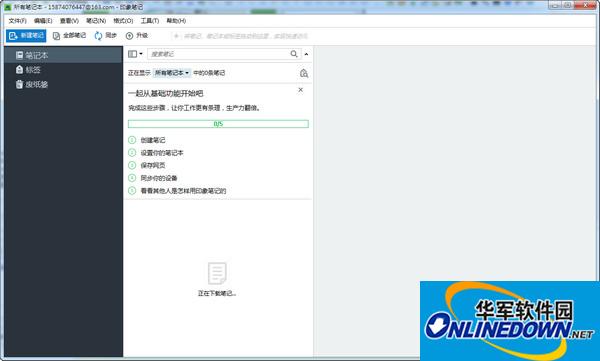Click the document icon above 正在下载笔记
This screenshot has width=600, height=361.
pos(217,273)
